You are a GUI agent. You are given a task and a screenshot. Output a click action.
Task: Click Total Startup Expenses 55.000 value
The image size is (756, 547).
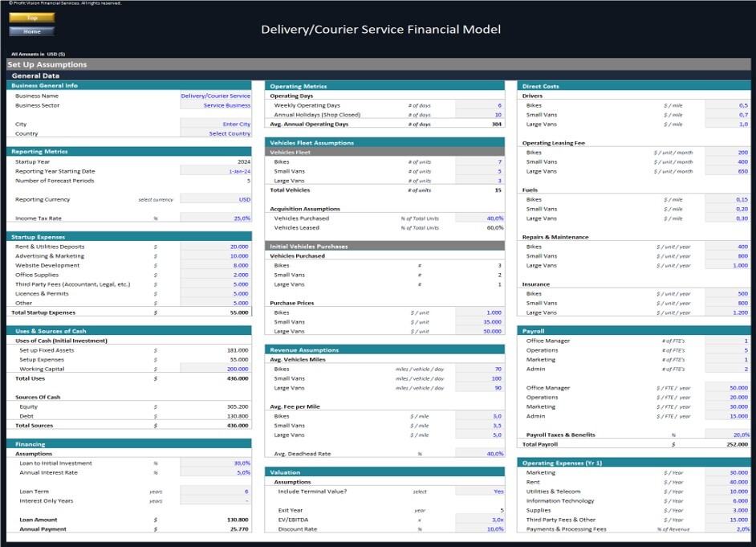(239, 312)
